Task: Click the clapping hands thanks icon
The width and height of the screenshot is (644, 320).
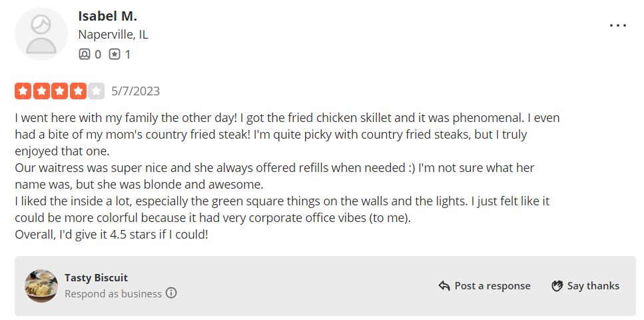Action: [x=557, y=286]
